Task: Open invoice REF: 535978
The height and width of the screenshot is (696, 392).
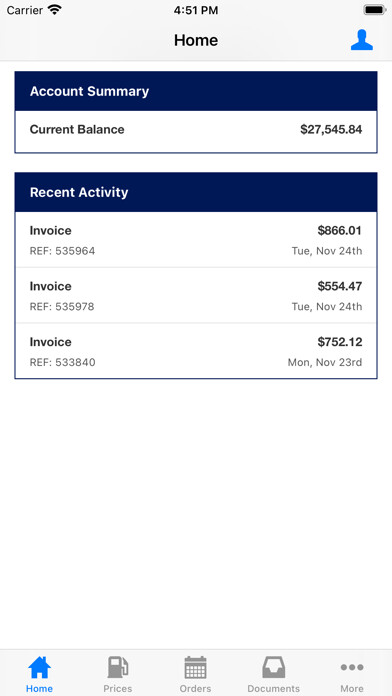Action: point(196,295)
